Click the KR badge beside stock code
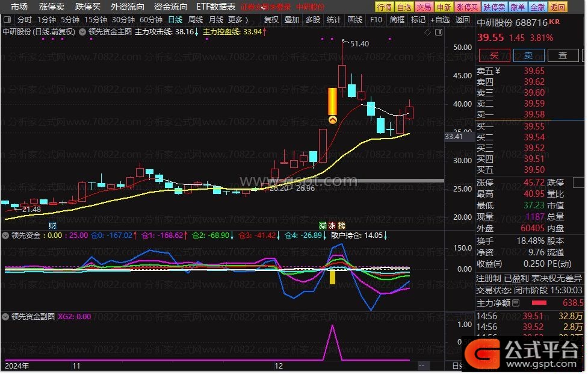This screenshot has height=374, width=588. click(x=554, y=22)
